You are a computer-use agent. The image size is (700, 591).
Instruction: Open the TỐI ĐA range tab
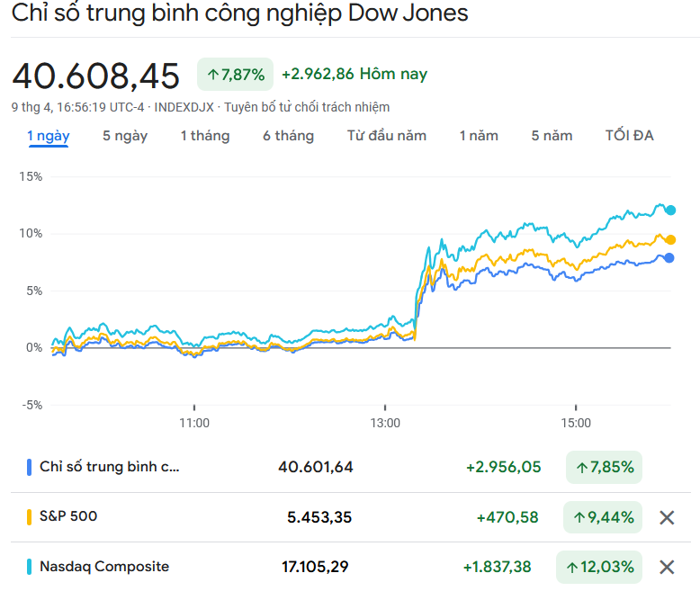coord(630,136)
